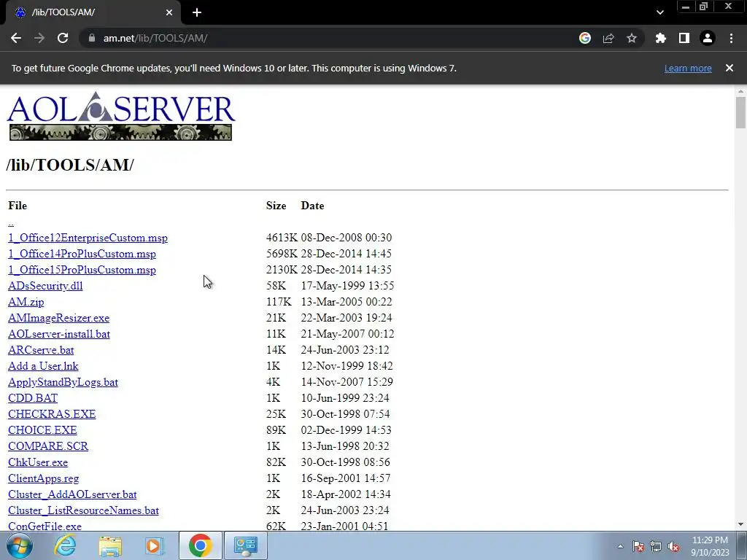747x560 pixels.
Task: Download AM.zip
Action: [x=26, y=302]
